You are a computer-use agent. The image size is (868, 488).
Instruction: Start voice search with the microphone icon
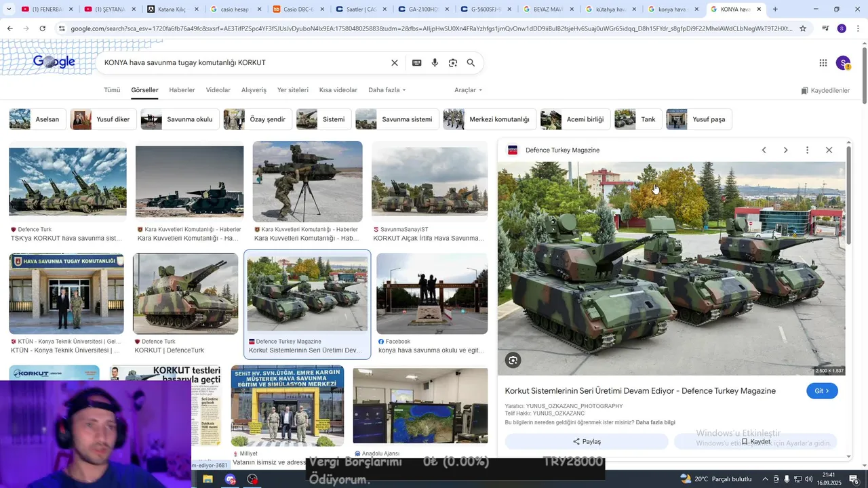pos(435,63)
